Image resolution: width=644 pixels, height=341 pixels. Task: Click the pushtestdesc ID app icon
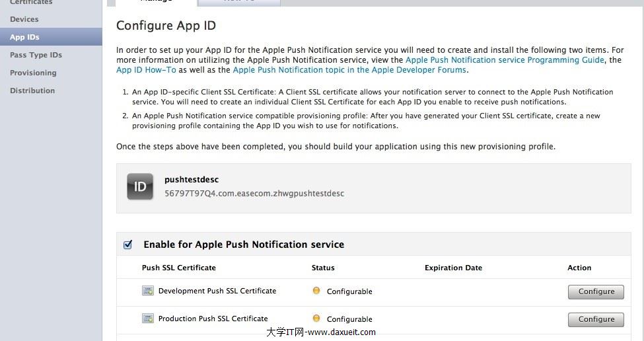tap(140, 186)
